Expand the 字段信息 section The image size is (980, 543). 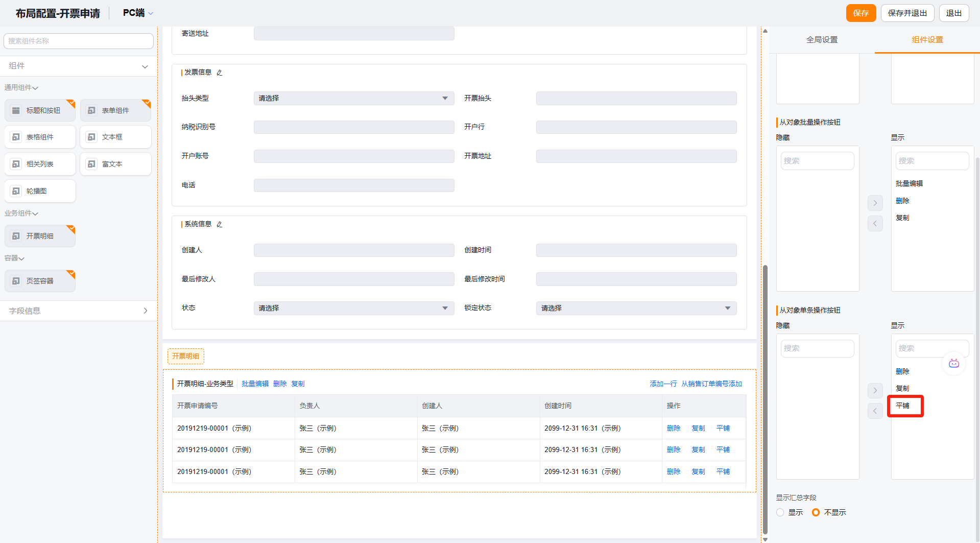click(78, 311)
